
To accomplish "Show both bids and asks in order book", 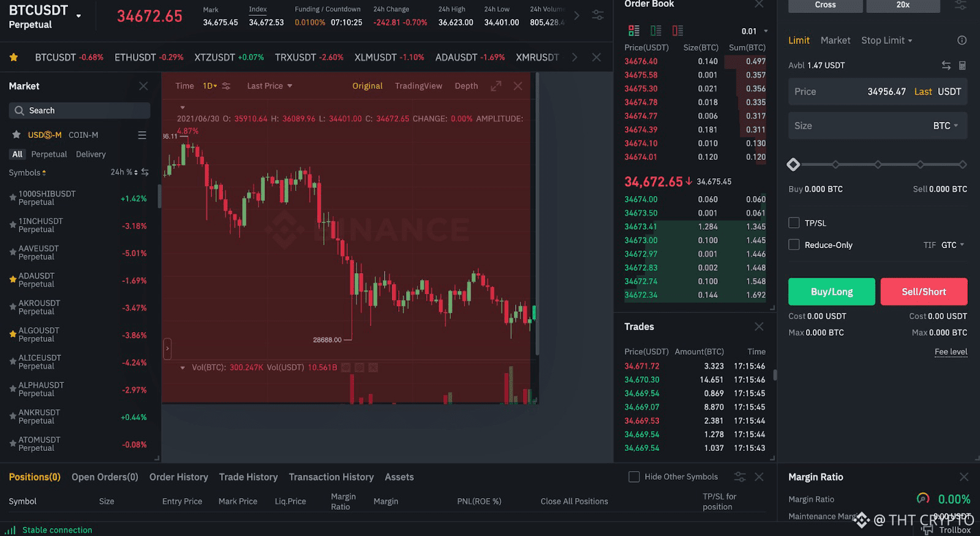I will point(634,31).
